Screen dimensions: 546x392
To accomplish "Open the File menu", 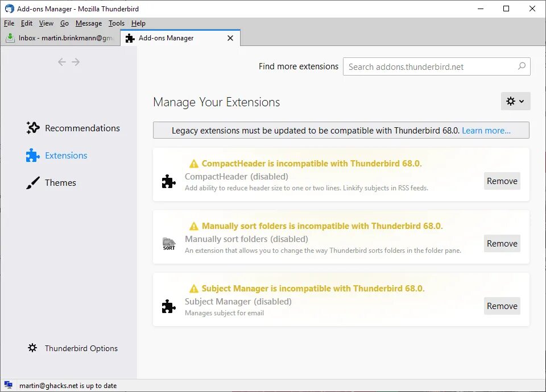I will [9, 23].
